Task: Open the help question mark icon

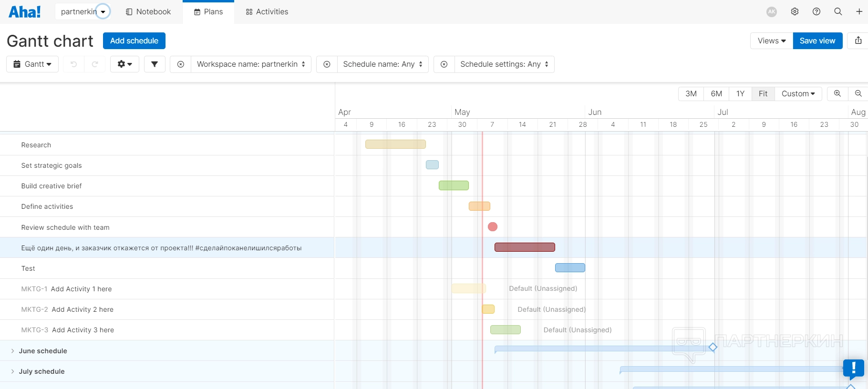Action: (x=816, y=11)
